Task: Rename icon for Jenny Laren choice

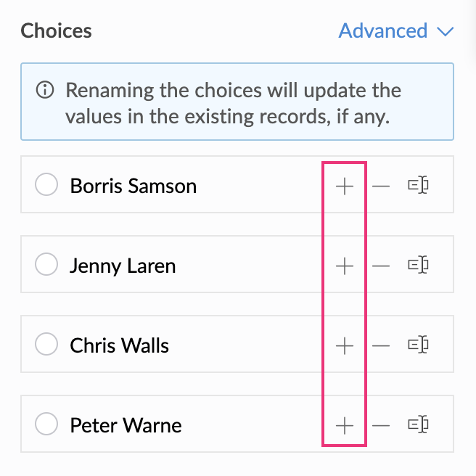Action: point(417,266)
